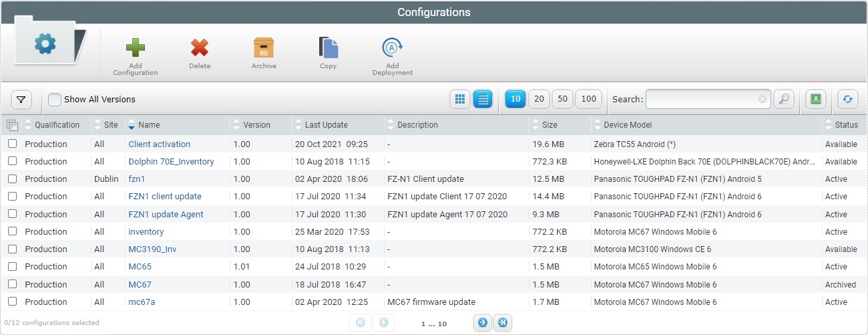The image size is (868, 335).
Task: Sort by the Last Update column
Action: coord(326,125)
